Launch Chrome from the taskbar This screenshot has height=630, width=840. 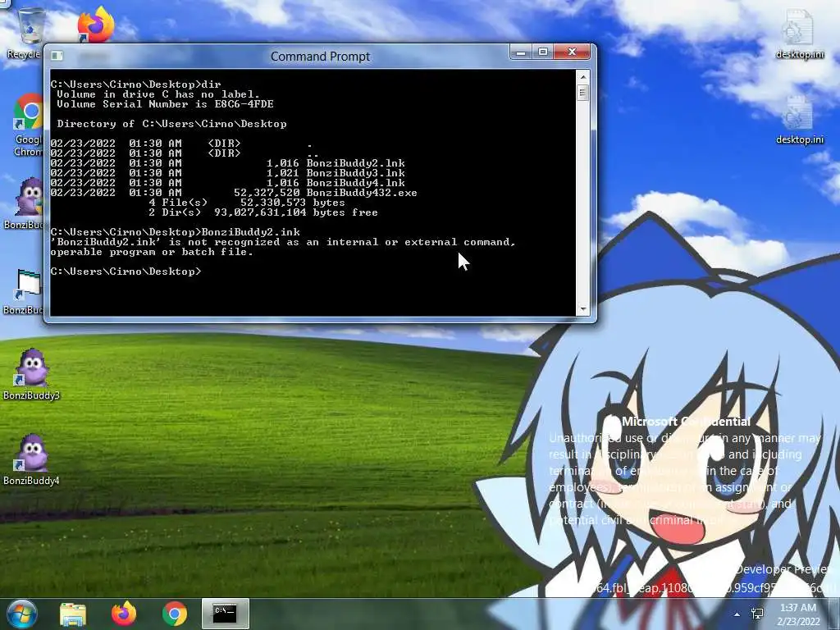[174, 614]
